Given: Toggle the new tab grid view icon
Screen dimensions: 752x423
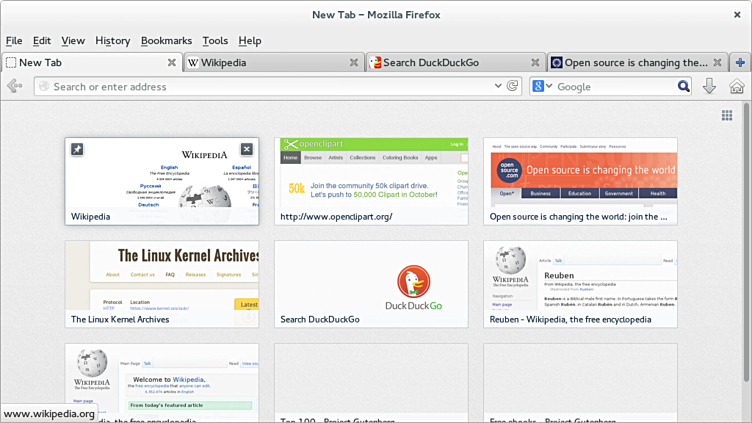Looking at the screenshot, I should [727, 116].
